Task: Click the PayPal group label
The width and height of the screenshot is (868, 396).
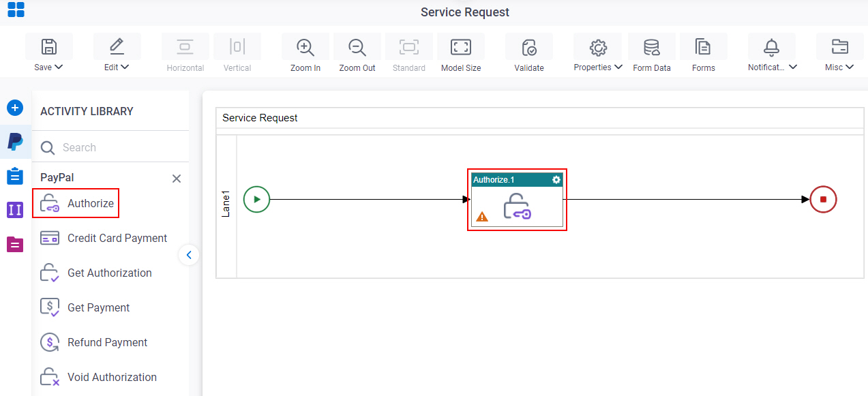Action: click(57, 177)
